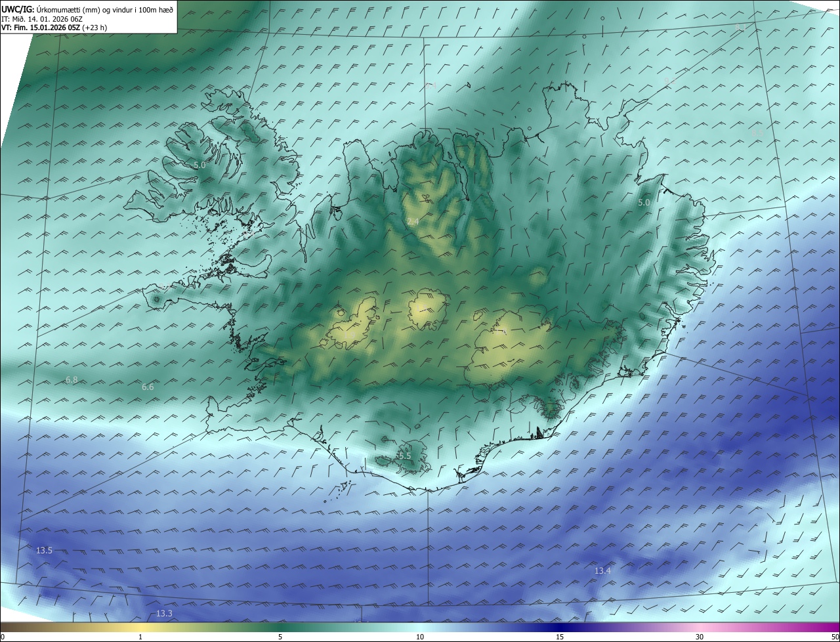Click the colorbar tick label 10

pyautogui.click(x=420, y=637)
